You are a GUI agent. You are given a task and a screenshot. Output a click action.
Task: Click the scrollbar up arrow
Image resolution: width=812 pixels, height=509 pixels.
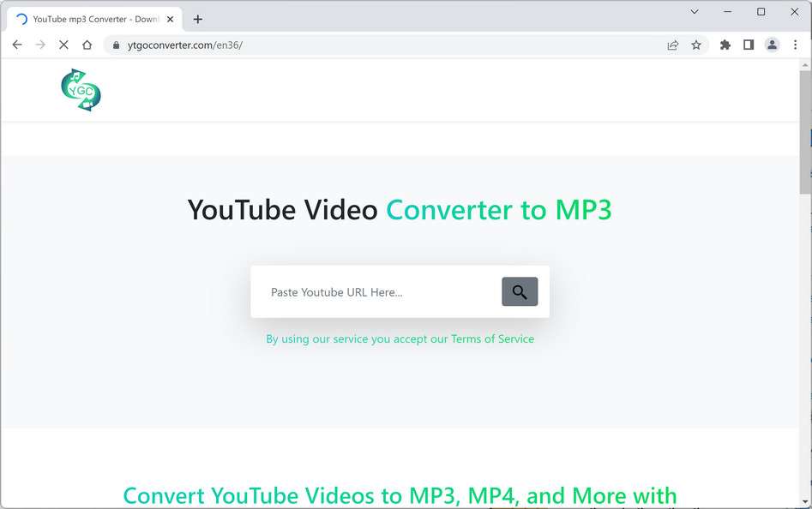(x=805, y=65)
